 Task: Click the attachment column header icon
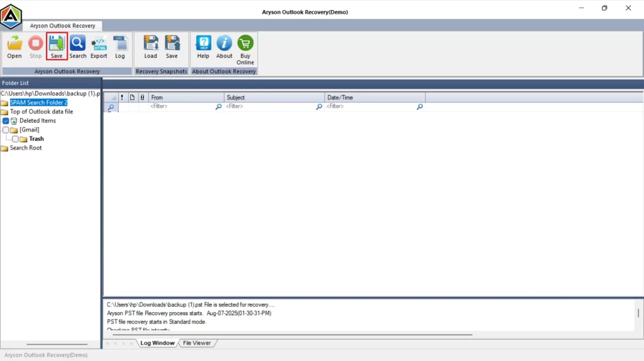click(143, 97)
